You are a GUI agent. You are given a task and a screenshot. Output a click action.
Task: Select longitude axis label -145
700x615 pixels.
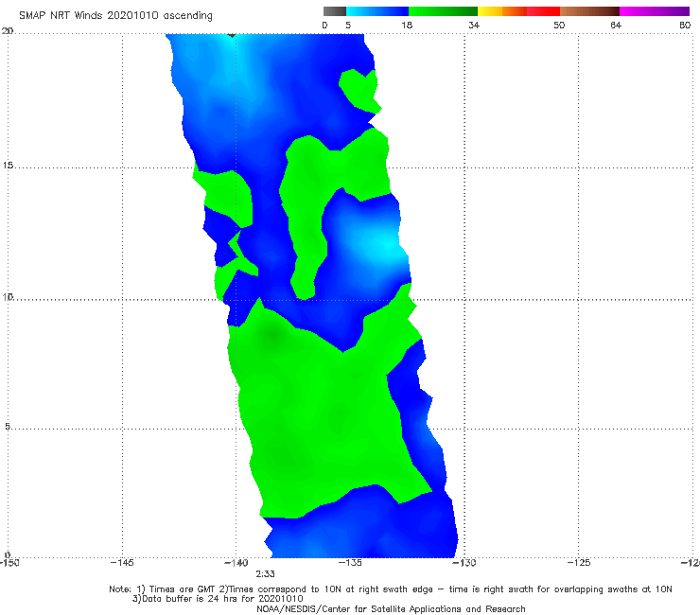pyautogui.click(x=122, y=563)
